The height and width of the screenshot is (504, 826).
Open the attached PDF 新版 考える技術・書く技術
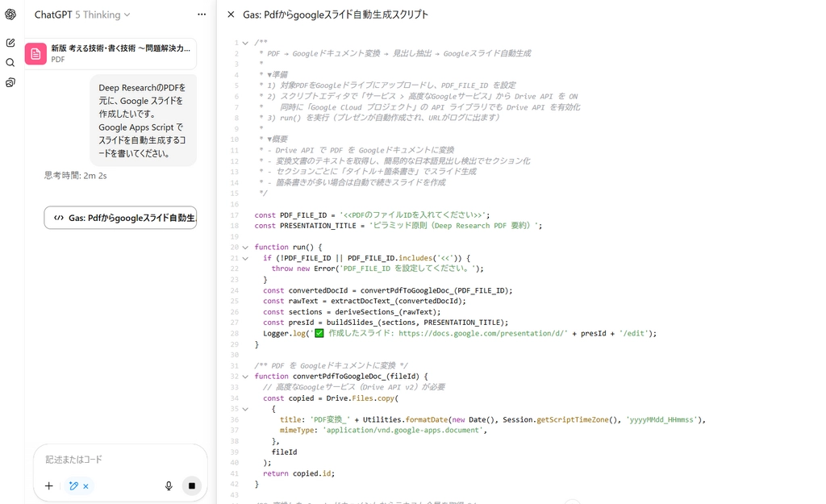tap(111, 54)
